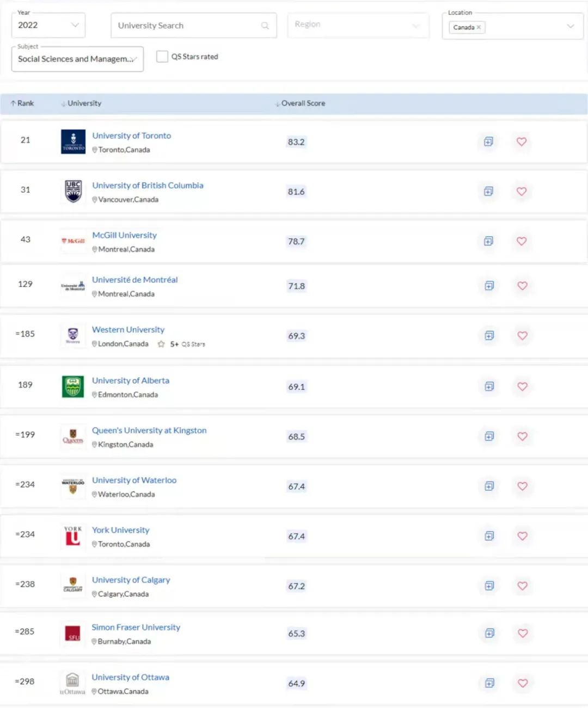The width and height of the screenshot is (588, 708).
Task: Heart the University of Waterloo row
Action: tap(523, 486)
